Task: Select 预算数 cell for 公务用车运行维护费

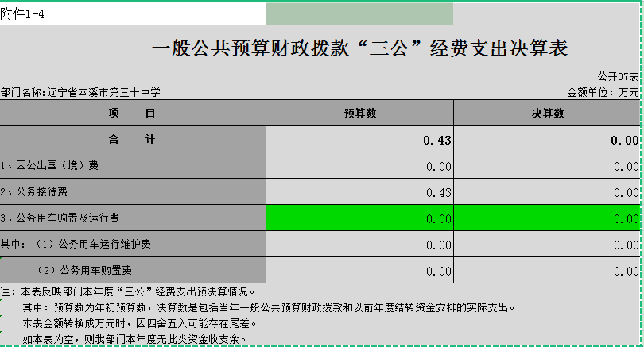Action: (360, 244)
